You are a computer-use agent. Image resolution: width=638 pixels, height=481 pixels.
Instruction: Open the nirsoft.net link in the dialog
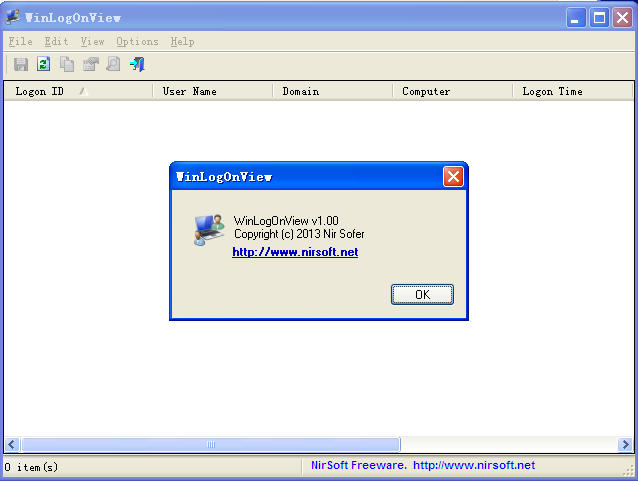point(295,252)
